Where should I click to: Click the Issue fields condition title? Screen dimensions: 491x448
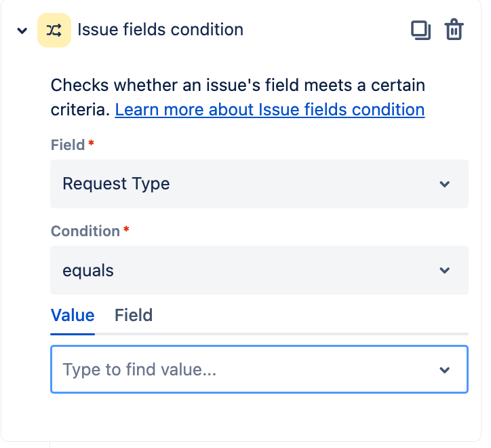[x=160, y=30]
